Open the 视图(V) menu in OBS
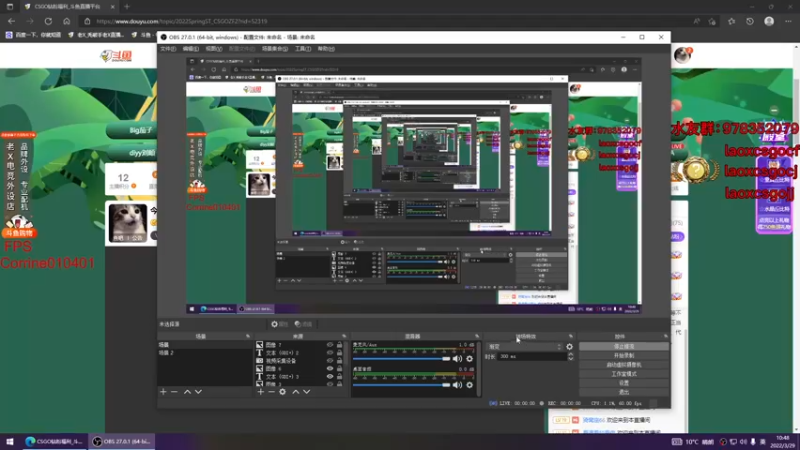Screen dimensions: 800x450 [x=214, y=49]
